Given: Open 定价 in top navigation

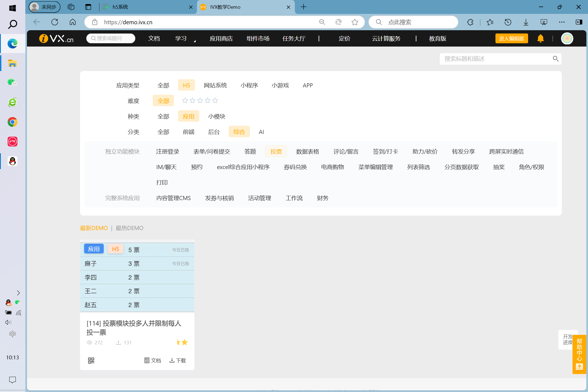Looking at the screenshot, I should [x=344, y=38].
